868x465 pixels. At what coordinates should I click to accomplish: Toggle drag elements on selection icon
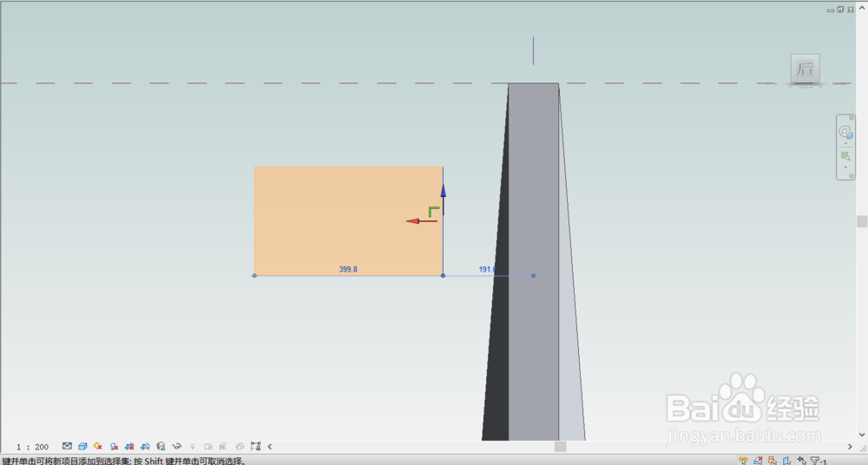[x=801, y=461]
